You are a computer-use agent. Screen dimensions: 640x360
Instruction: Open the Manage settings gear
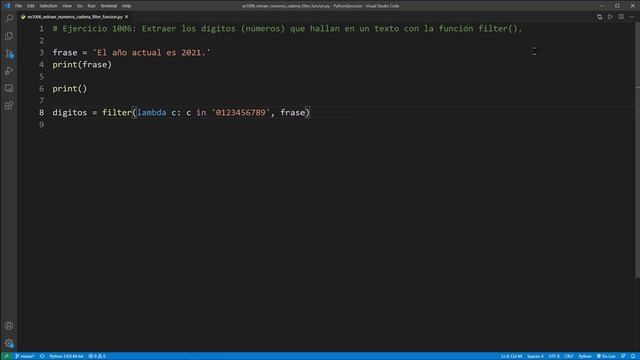pos(9,343)
